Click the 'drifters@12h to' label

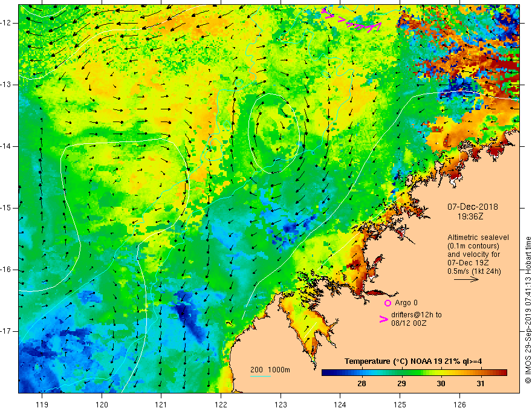pos(417,315)
